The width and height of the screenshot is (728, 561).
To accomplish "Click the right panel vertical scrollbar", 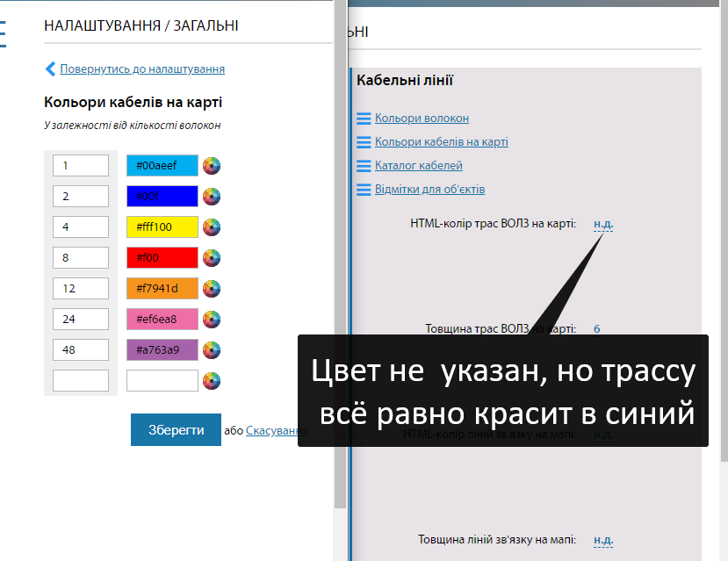I will (x=724, y=232).
